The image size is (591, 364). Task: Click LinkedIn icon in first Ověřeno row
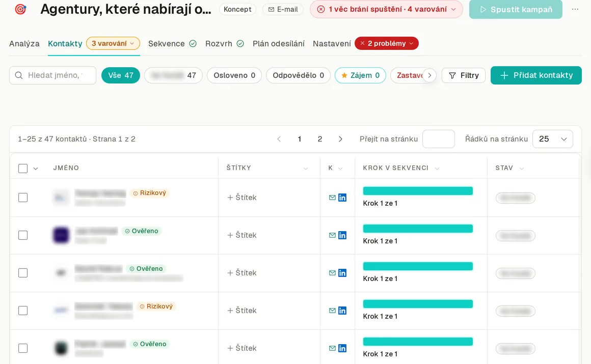[x=342, y=235]
